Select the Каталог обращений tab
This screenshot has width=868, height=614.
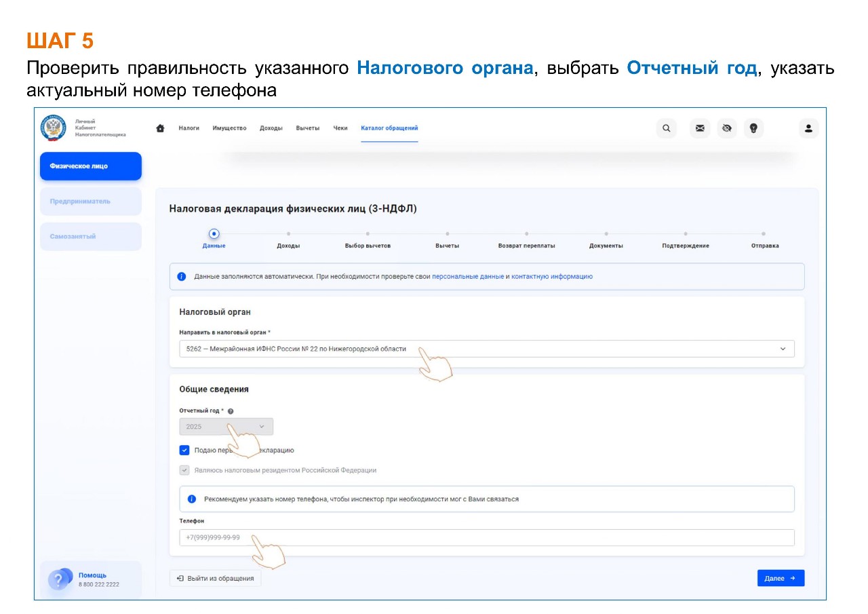click(x=389, y=128)
